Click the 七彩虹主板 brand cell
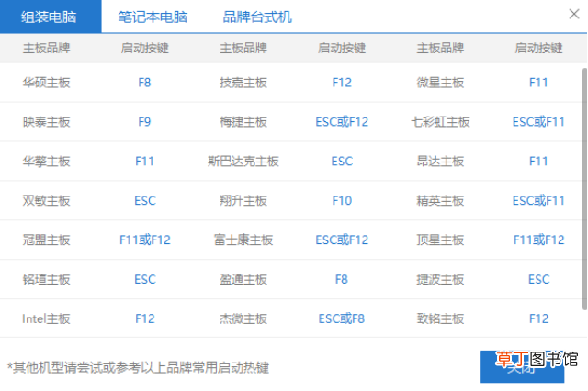Screen dimensions: 588x391 point(440,122)
